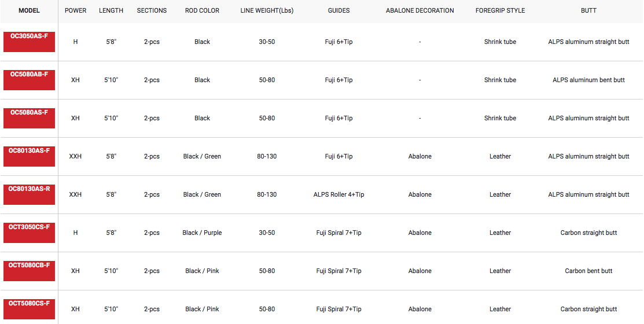This screenshot has height=324, width=644.
Task: Click the GUIDES column header
Action: coord(339,10)
